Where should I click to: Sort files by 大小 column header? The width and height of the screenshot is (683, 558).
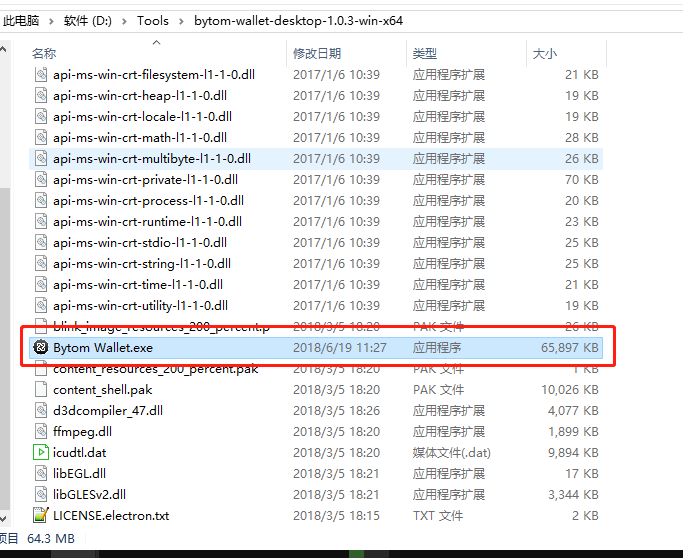click(544, 54)
